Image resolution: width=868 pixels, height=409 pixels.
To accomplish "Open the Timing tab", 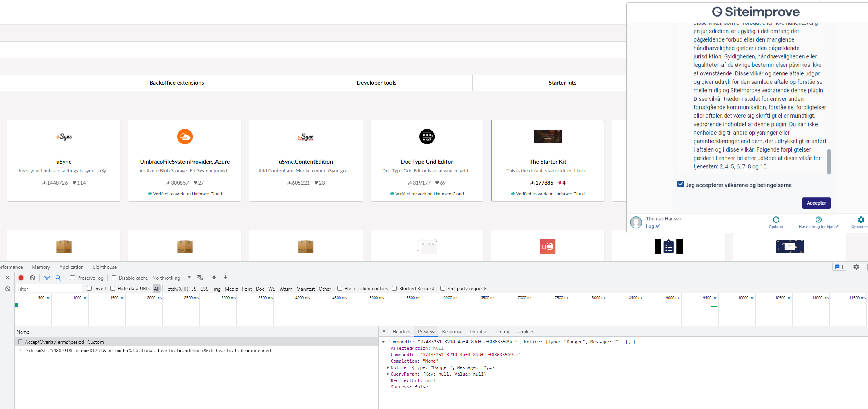I will pos(502,331).
